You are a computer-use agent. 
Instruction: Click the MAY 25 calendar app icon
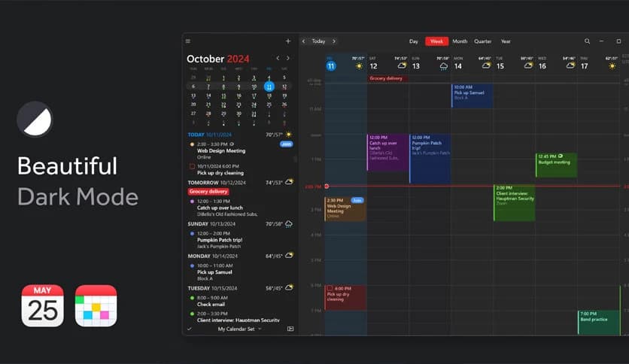pos(43,306)
